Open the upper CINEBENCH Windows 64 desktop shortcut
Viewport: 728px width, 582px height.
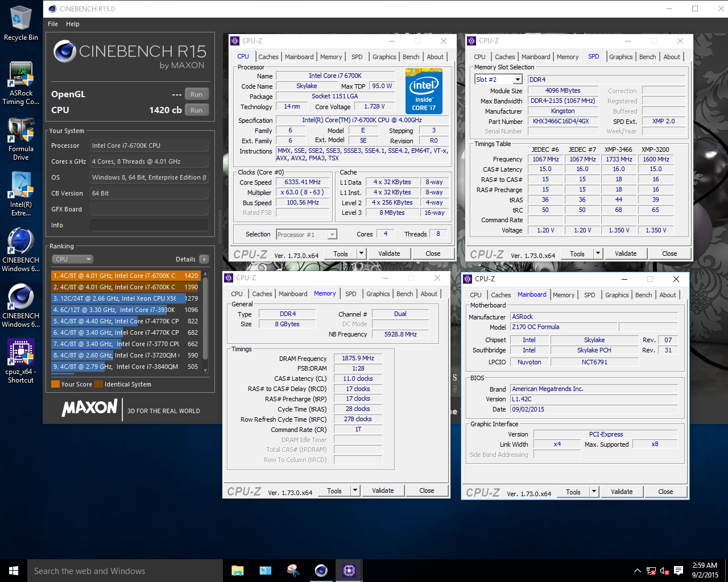click(x=21, y=250)
